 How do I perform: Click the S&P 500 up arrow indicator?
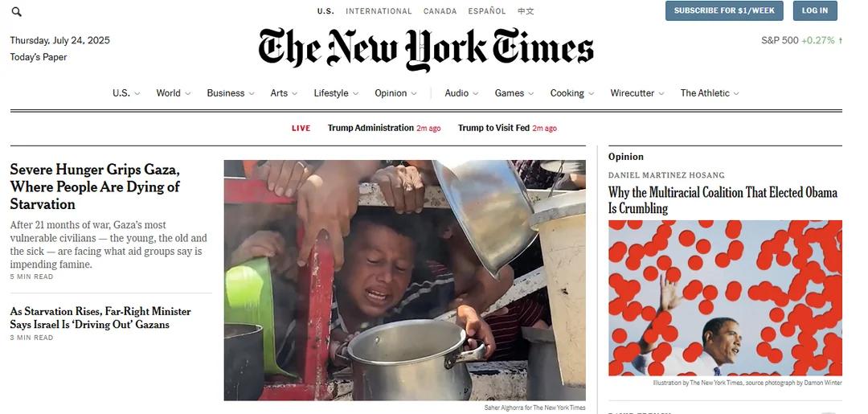tap(841, 40)
